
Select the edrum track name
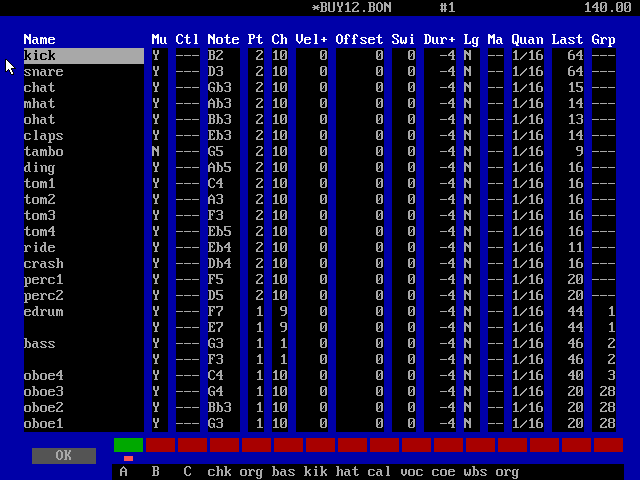point(84,311)
